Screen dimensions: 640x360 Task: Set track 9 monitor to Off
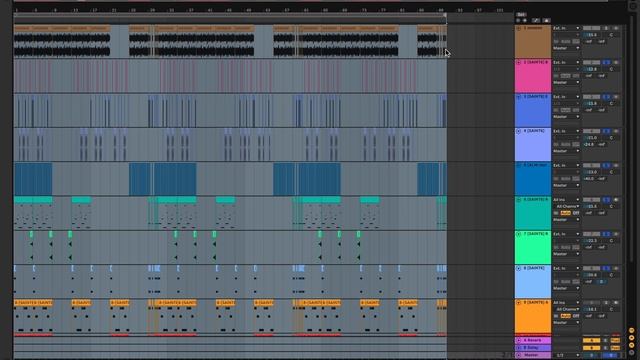576,316
